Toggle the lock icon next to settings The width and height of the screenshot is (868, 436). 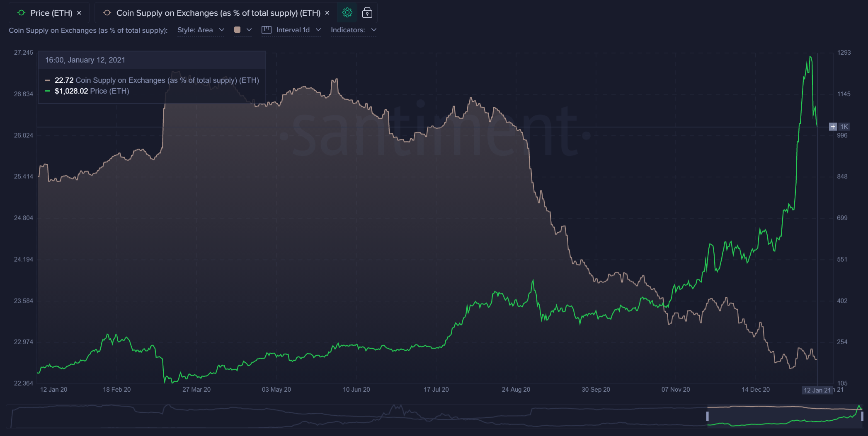(367, 13)
